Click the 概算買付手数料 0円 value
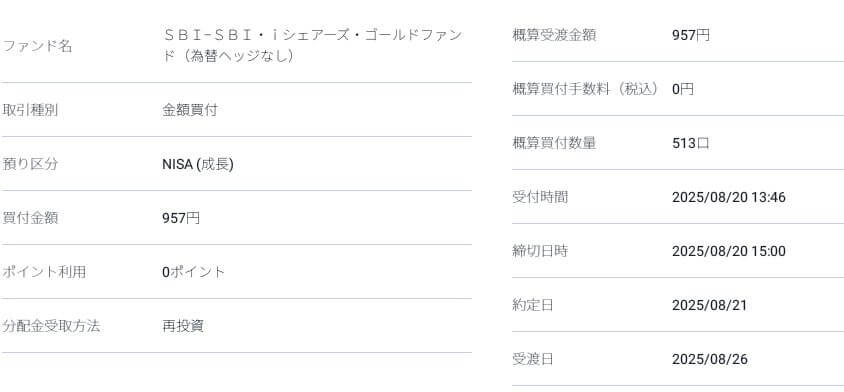Viewport: 844px width, 392px height. [683, 89]
